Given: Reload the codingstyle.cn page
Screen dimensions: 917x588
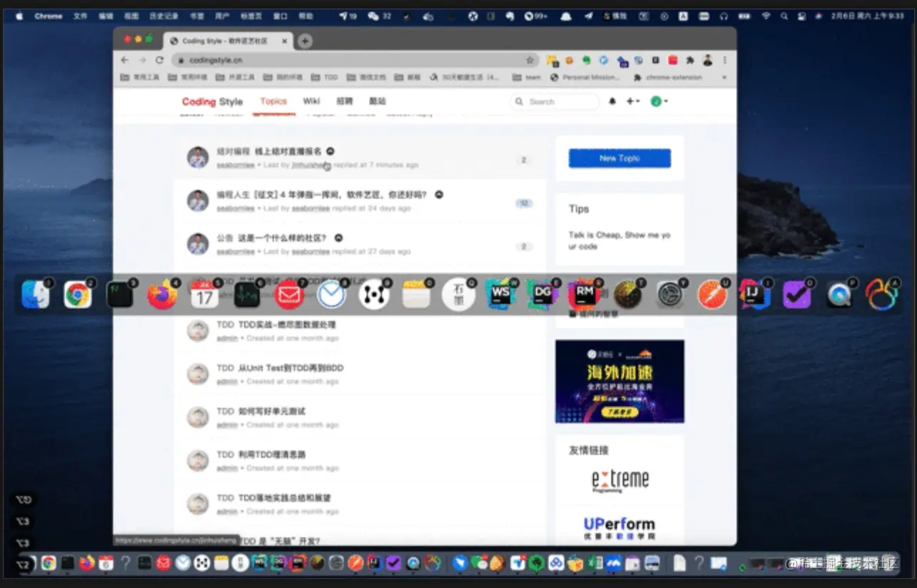Looking at the screenshot, I should (159, 61).
